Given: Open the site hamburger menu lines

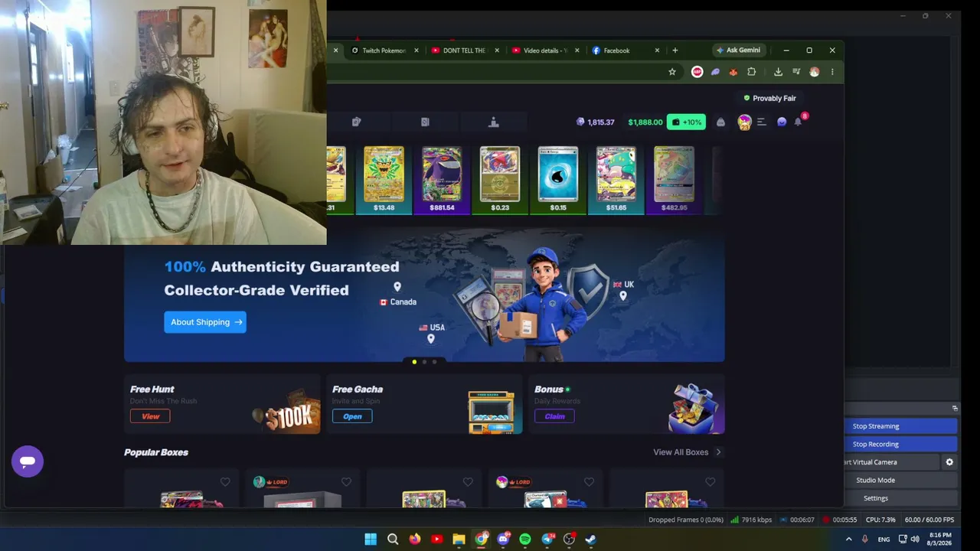Looking at the screenshot, I should point(762,122).
